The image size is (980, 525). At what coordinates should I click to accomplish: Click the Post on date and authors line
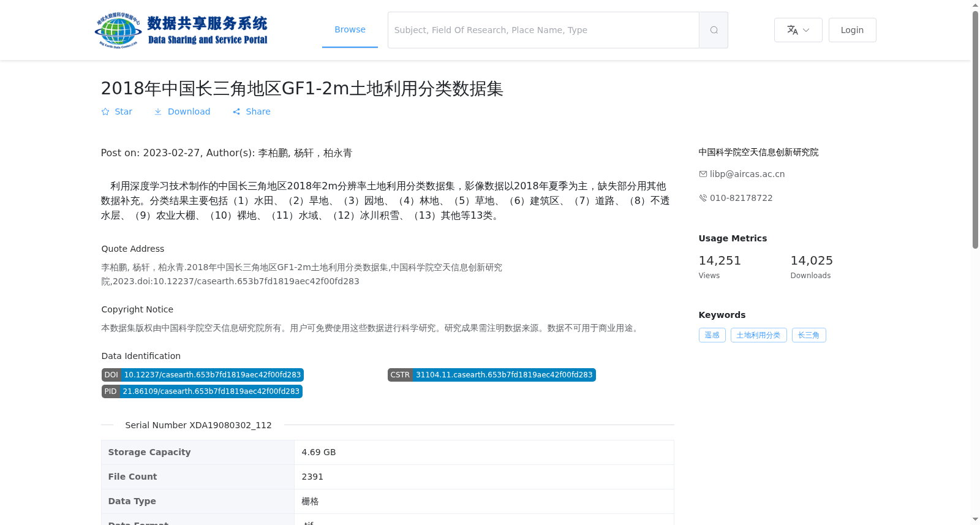click(227, 153)
